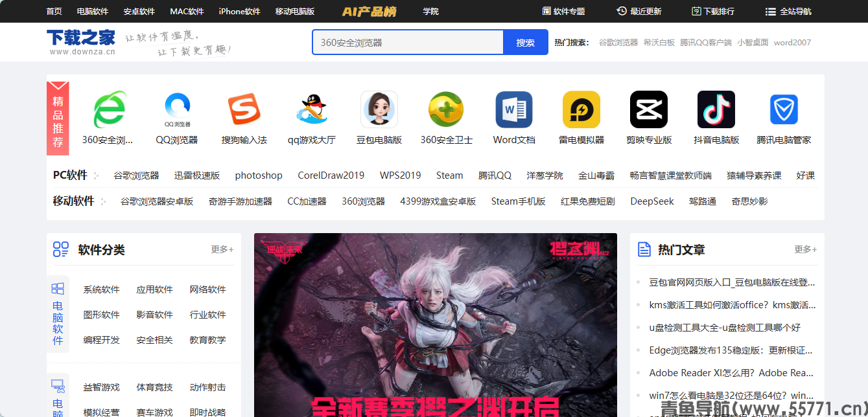The image size is (868, 417).
Task: Open iPhone软件 in top navigation
Action: click(x=240, y=11)
